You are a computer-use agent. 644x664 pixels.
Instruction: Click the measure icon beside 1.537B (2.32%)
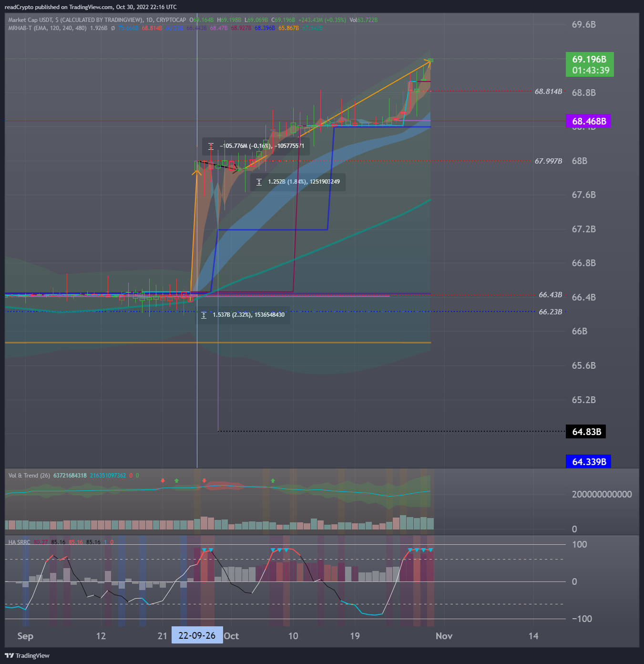click(x=204, y=315)
